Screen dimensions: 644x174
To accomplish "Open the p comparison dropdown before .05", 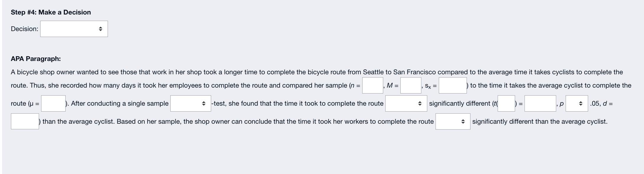I will pos(576,104).
